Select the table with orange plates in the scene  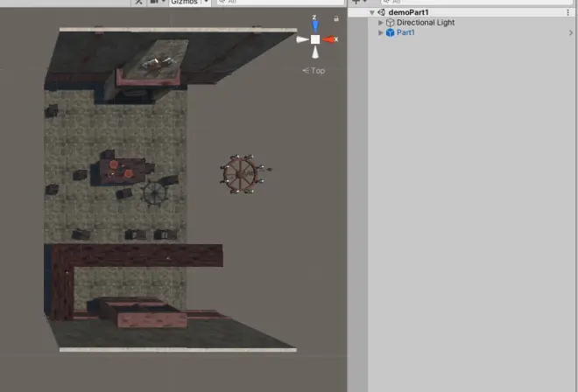pyautogui.click(x=123, y=171)
